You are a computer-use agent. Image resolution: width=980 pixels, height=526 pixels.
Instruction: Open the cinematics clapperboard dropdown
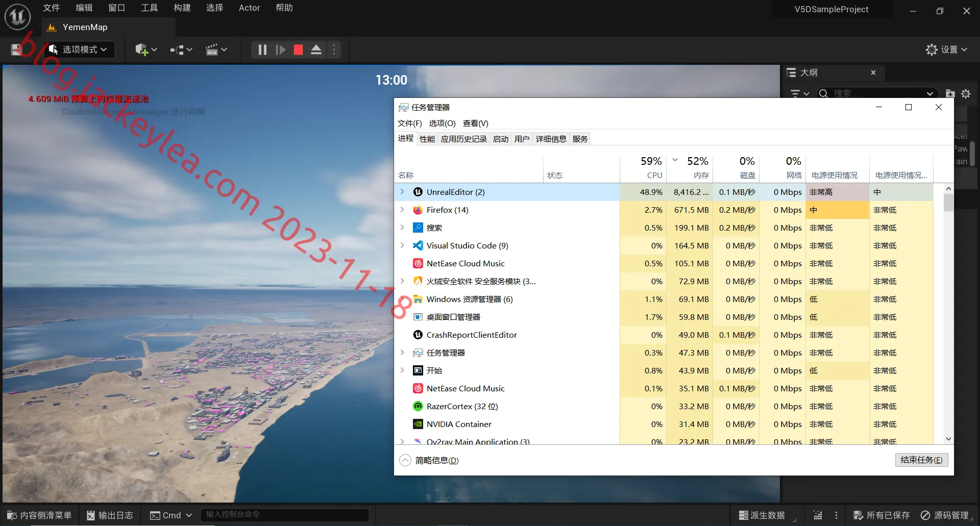216,49
